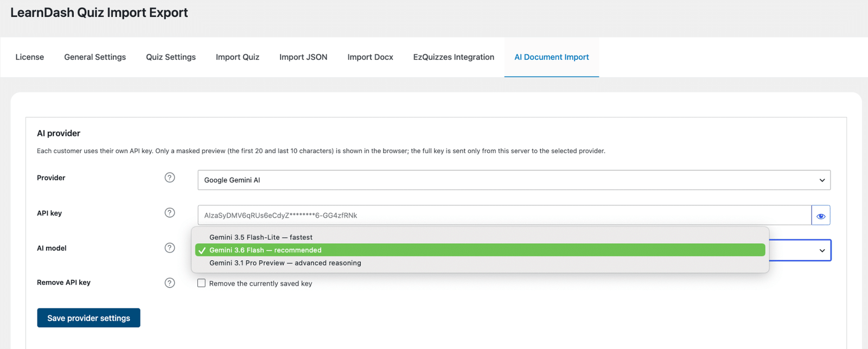Switch to the License tab
This screenshot has width=868, height=349.
[x=30, y=57]
